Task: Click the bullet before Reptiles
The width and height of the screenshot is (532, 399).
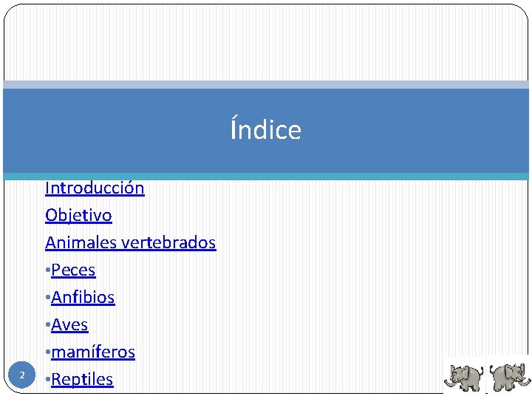Action: (47, 380)
